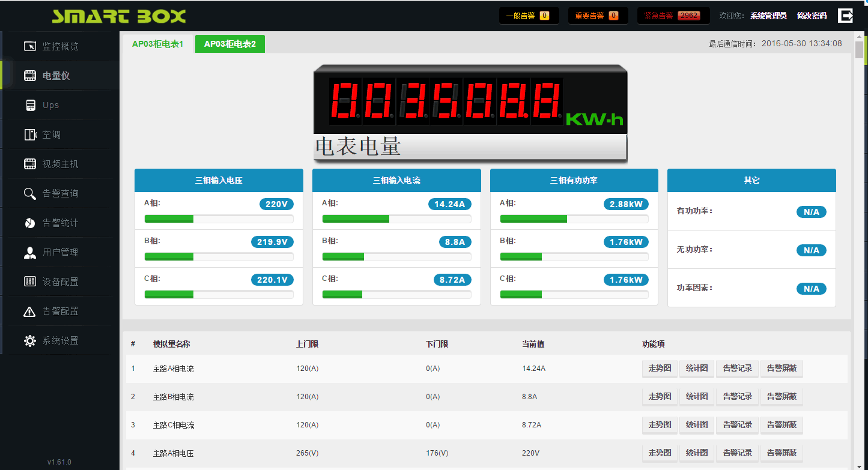Viewport: 868px width, 470px height.
Task: Click the 修改密码 link
Action: point(812,16)
